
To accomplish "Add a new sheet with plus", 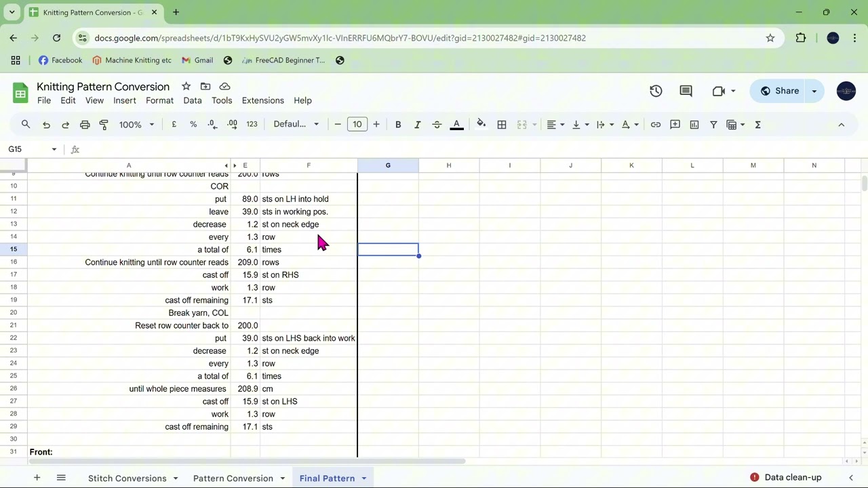I will [x=37, y=478].
